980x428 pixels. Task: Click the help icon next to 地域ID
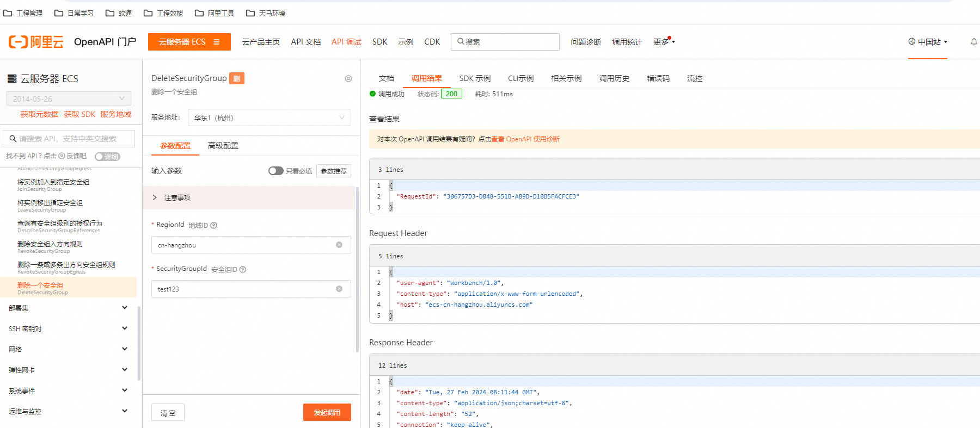213,225
